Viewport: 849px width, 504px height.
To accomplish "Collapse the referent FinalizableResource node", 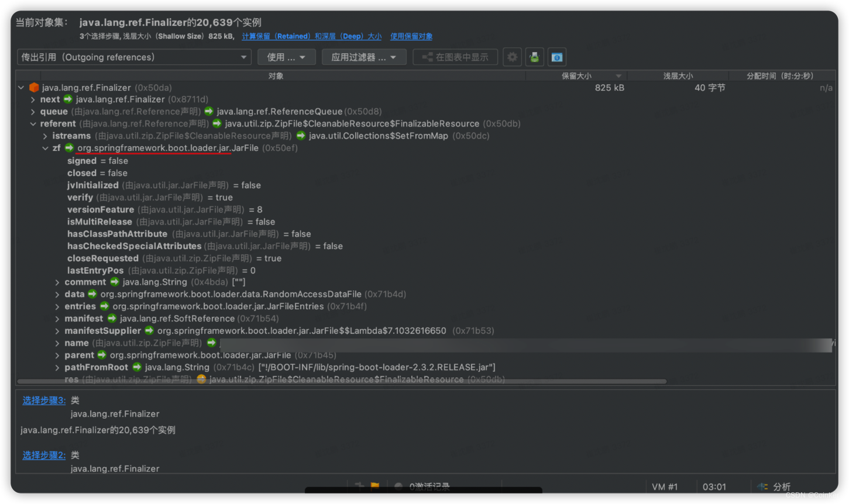I will [33, 124].
